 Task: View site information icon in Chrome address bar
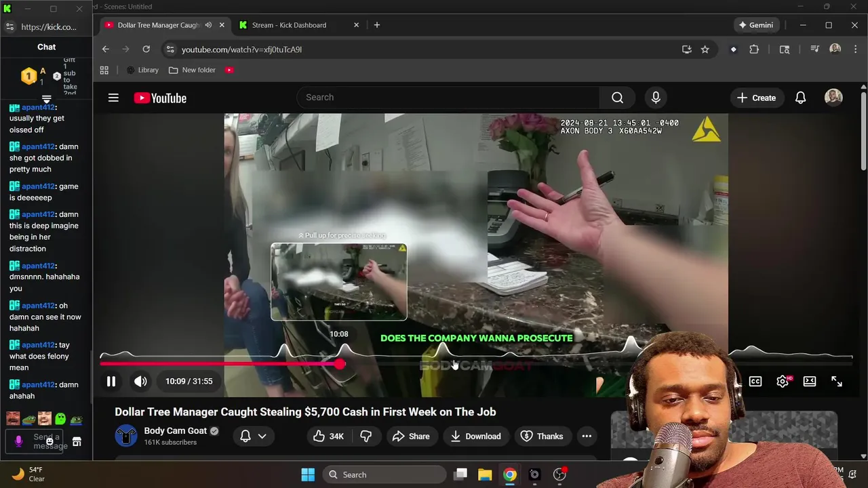pos(170,49)
